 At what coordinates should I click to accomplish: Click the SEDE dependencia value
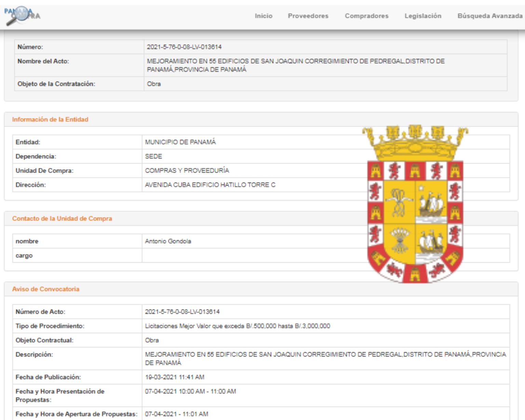153,156
